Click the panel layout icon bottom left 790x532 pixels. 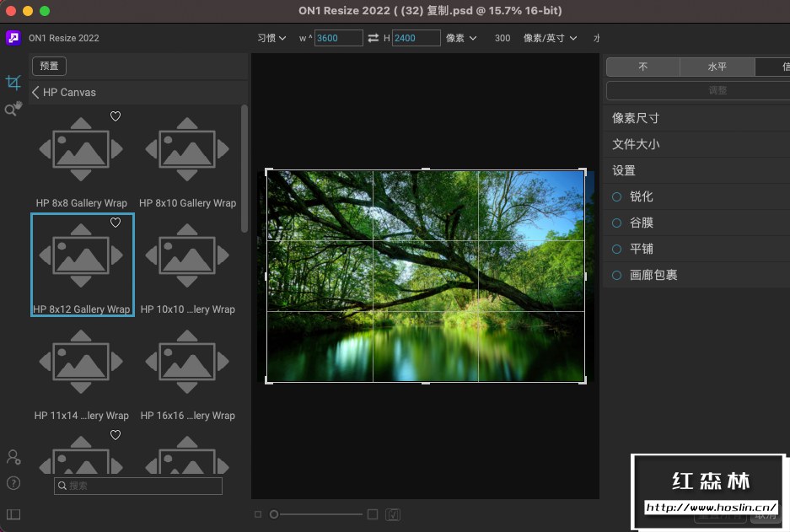[x=13, y=513]
